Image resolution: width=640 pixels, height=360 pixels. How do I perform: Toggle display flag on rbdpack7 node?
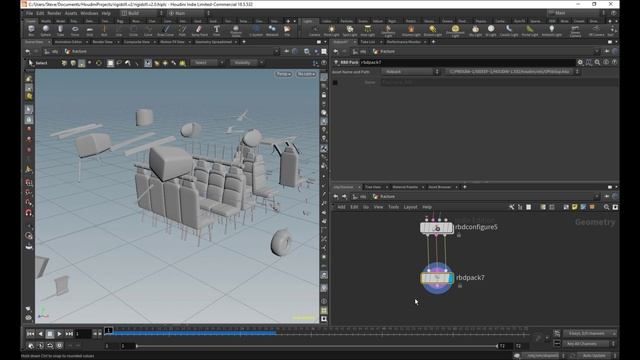450,278
